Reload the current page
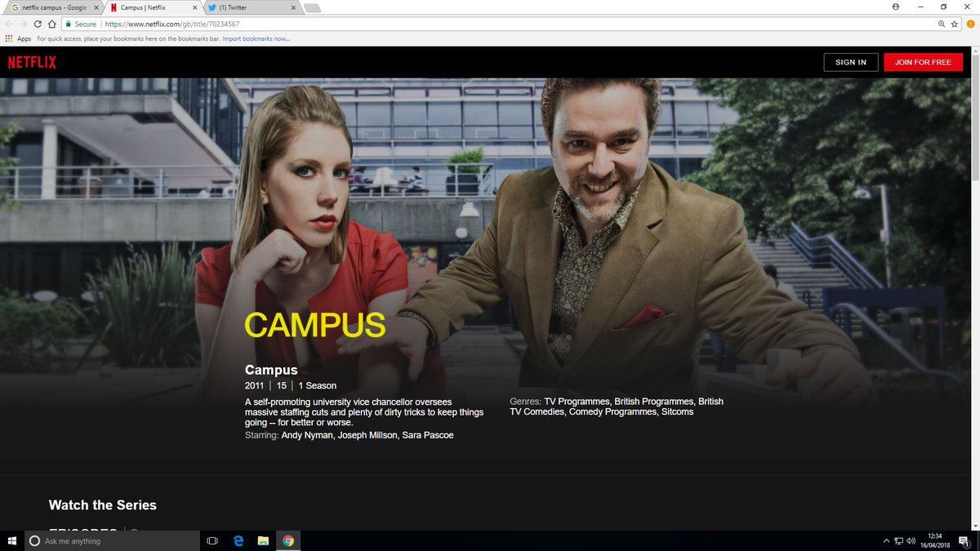This screenshot has width=980, height=551. coord(38,24)
